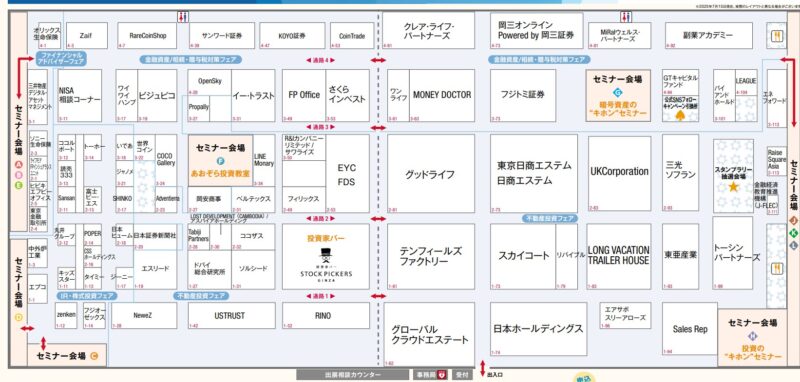This screenshot has height=382, width=800.
Task: Click the J circle on right セミナー会場
Action: [x=793, y=221]
